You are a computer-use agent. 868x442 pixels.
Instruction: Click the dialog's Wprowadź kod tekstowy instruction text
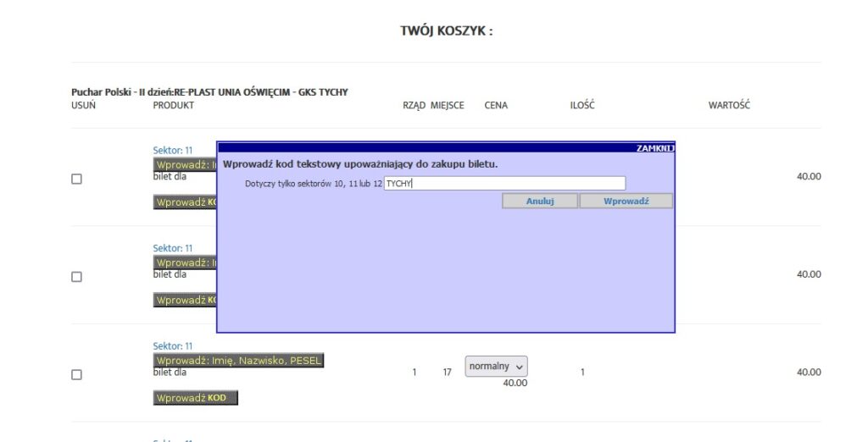click(360, 164)
